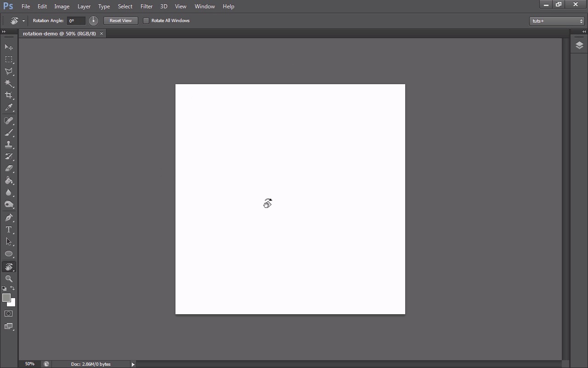Open the Image menu

(x=62, y=6)
